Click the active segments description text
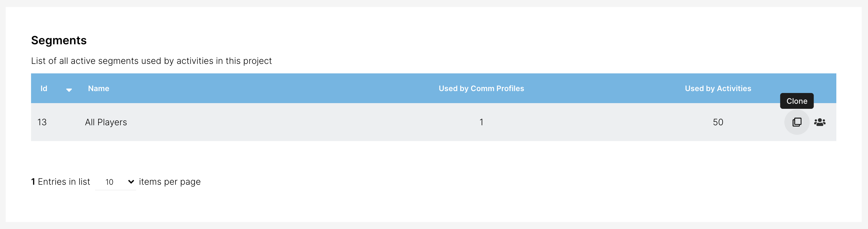Viewport: 868px width, 229px height. point(151,61)
